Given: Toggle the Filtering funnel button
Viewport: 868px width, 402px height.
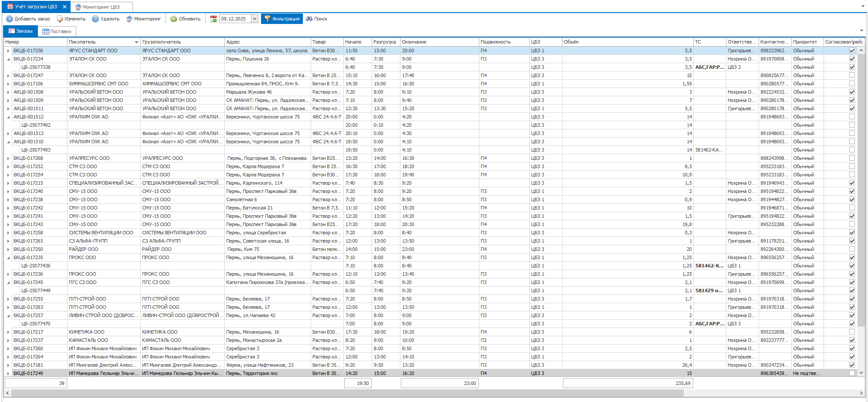Looking at the screenshot, I should point(281,19).
